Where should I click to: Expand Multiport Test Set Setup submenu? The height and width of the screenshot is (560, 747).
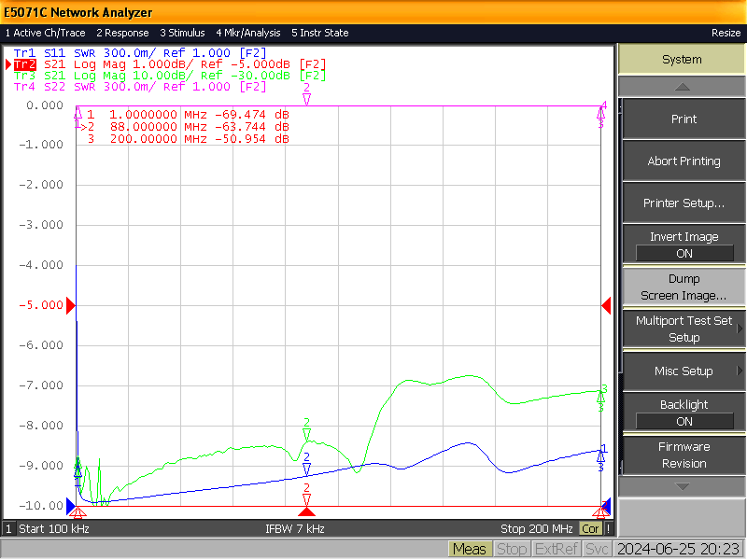coord(684,329)
